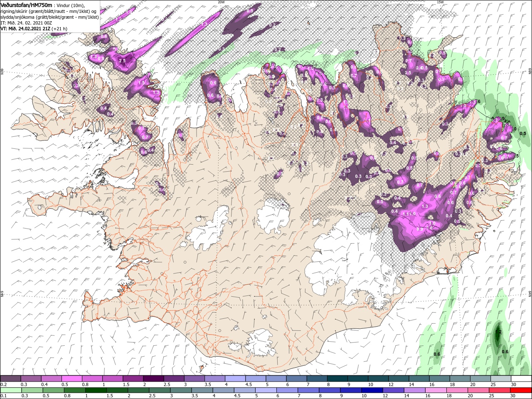Image resolution: width=532 pixels, height=399 pixels.
Task: Pick the rain scale swatch starting at 12
Action: pos(394,390)
